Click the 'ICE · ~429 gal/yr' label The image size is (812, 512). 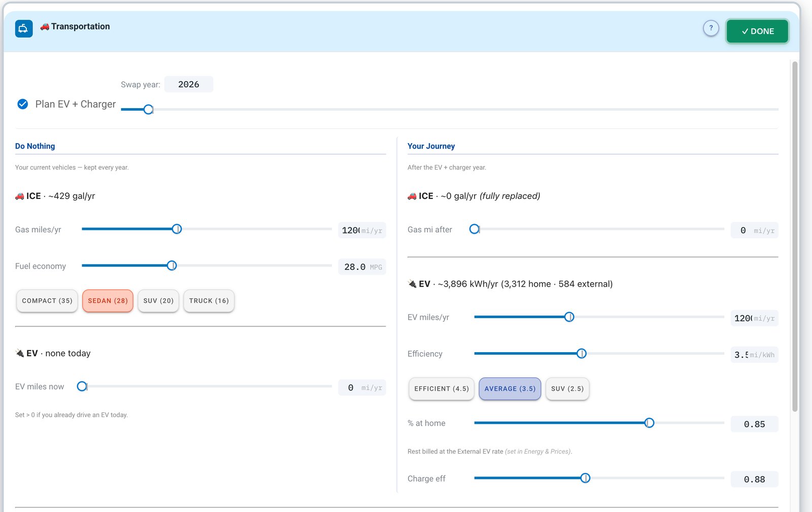[55, 196]
